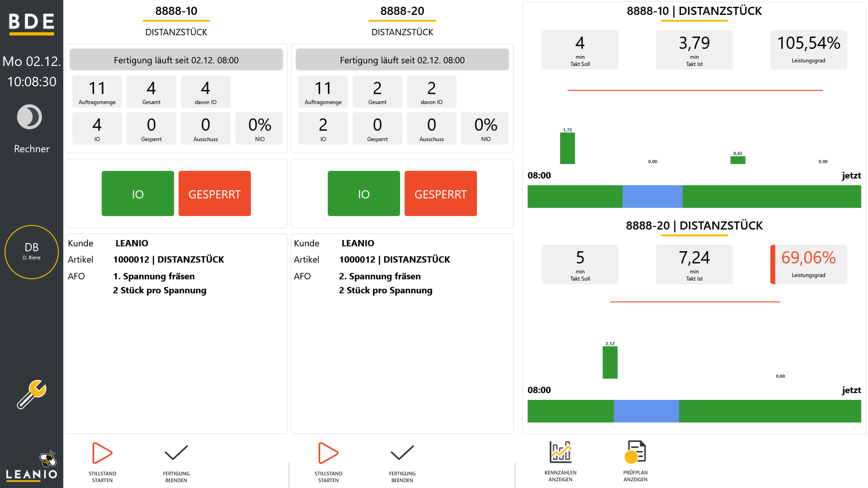Image resolution: width=868 pixels, height=488 pixels.
Task: Click the NIO 0% tile for 8888-20
Action: (485, 128)
